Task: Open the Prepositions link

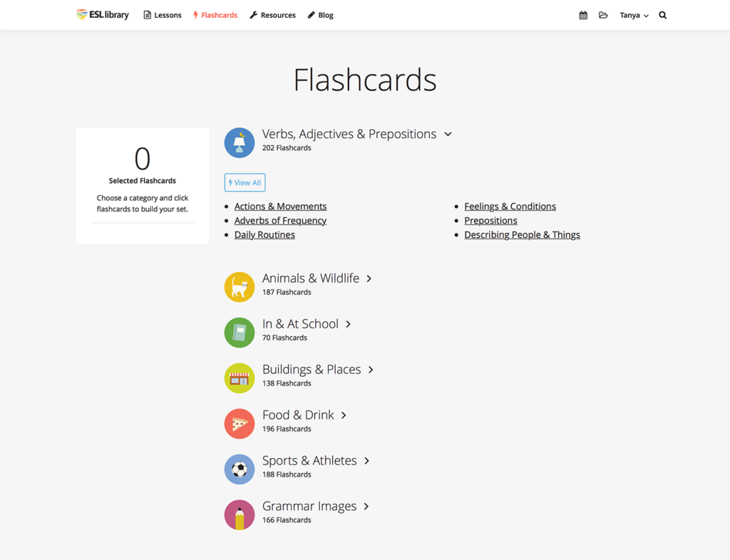Action: click(490, 220)
